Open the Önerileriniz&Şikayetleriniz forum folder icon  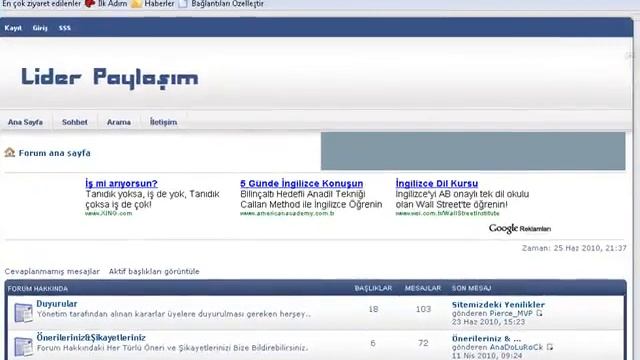click(x=23, y=347)
